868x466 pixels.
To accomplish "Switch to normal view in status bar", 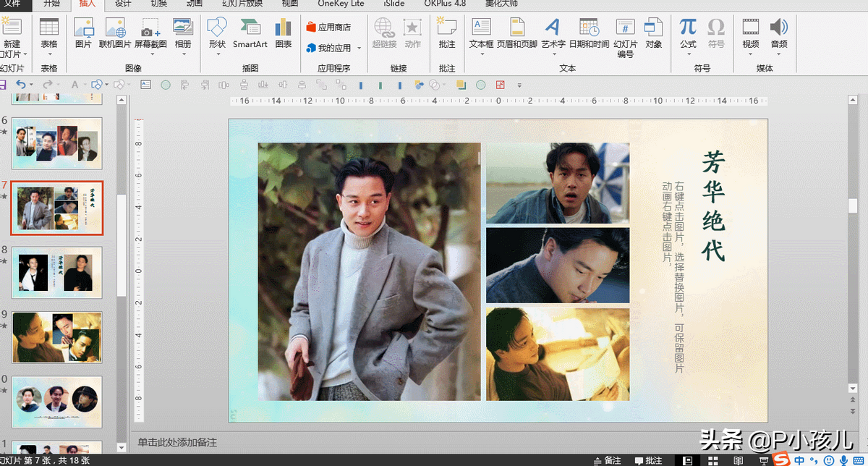I will tap(688, 460).
